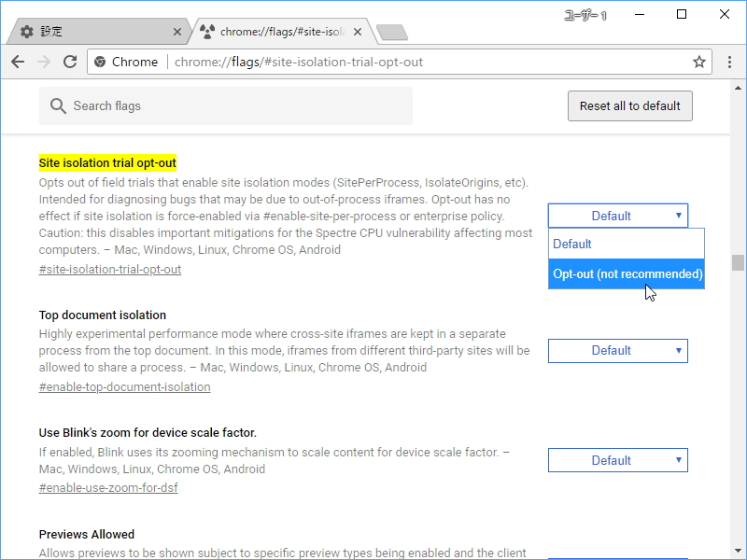Click the back navigation arrow
747x560 pixels.
click(19, 62)
